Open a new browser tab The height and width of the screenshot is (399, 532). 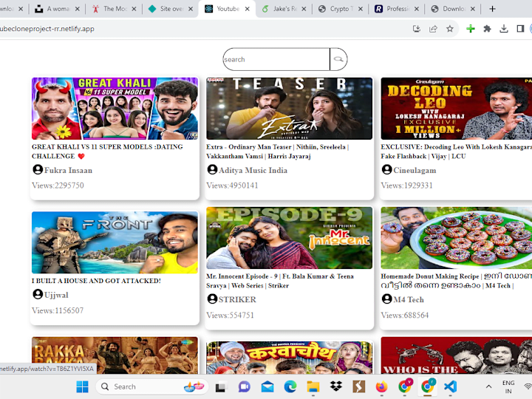pos(492,9)
